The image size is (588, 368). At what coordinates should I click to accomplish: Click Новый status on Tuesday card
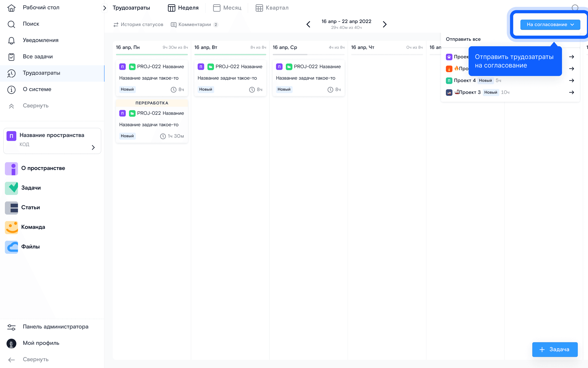pos(205,90)
